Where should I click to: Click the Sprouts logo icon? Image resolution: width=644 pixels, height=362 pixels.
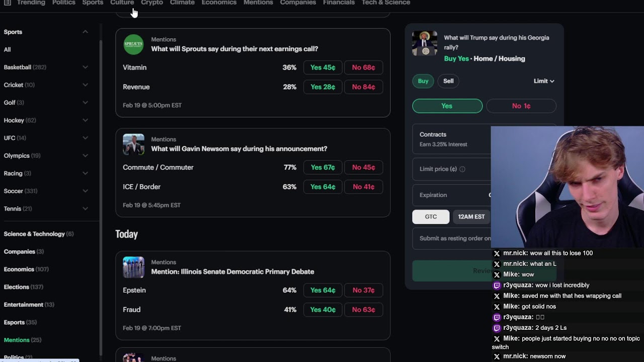coord(133,44)
